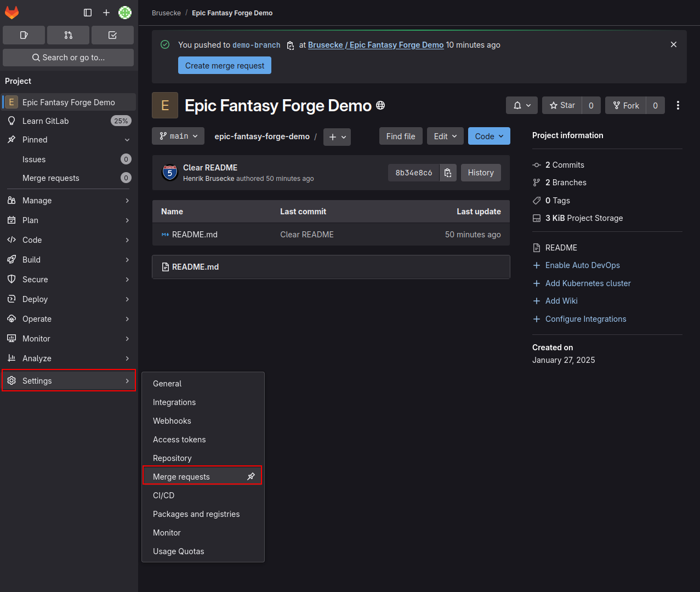Open README.md file in table
Screen dimensions: 700x592
pyautogui.click(x=195, y=235)
